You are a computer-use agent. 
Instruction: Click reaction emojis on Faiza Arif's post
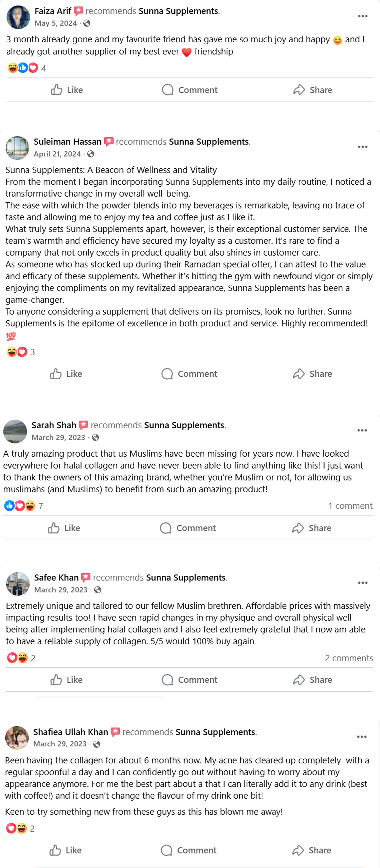pyautogui.click(x=23, y=68)
